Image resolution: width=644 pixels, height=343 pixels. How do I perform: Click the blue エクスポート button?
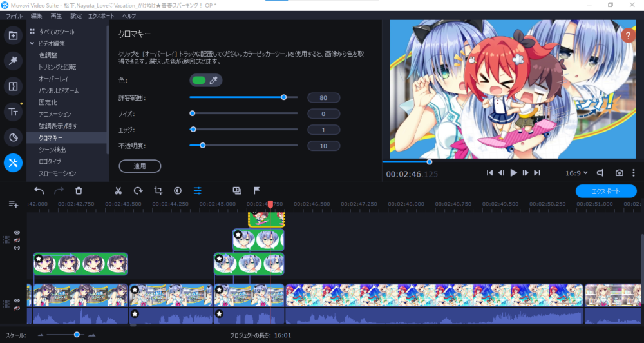point(606,191)
